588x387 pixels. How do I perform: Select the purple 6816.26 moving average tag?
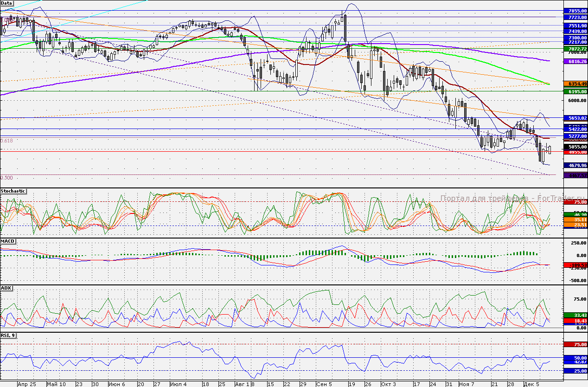(x=575, y=61)
